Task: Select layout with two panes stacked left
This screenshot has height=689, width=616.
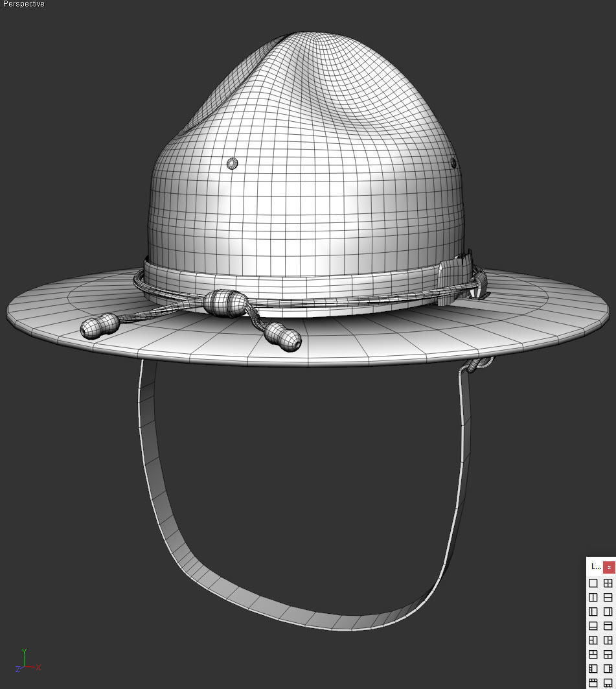Action: (x=593, y=640)
